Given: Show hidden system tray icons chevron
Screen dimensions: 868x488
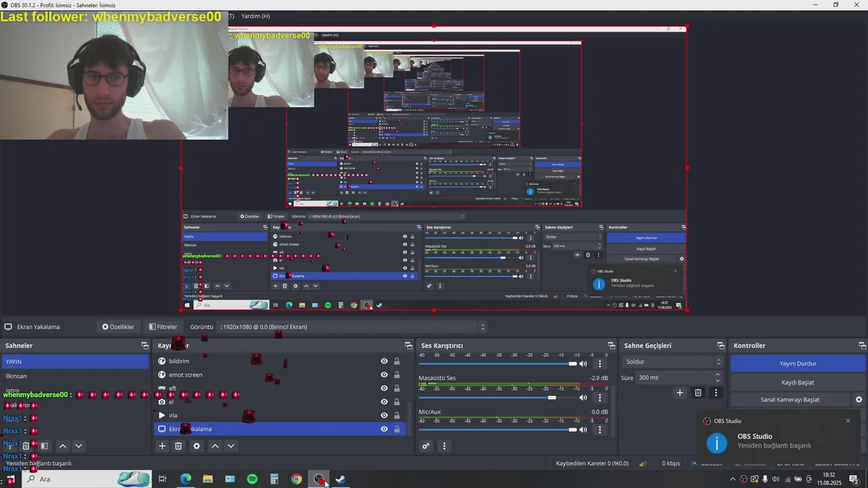Looking at the screenshot, I should (732, 479).
